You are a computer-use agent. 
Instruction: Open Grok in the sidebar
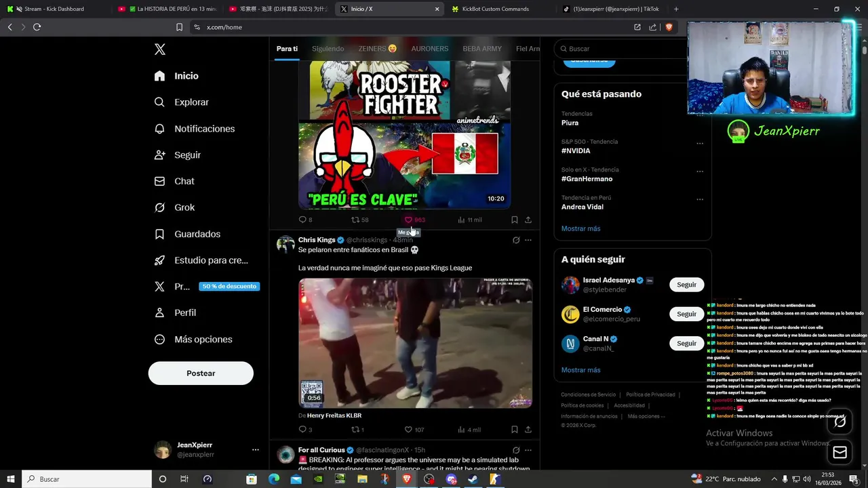pos(174,207)
